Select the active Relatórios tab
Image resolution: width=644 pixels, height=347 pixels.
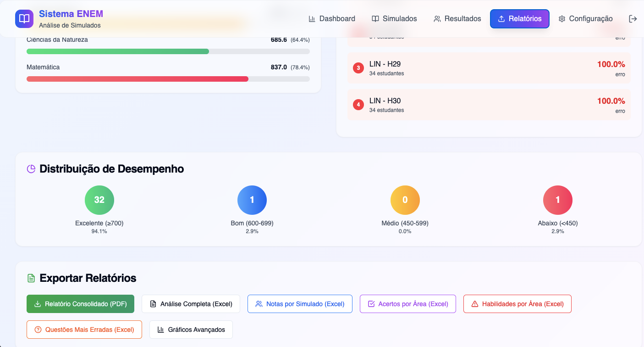(519, 19)
